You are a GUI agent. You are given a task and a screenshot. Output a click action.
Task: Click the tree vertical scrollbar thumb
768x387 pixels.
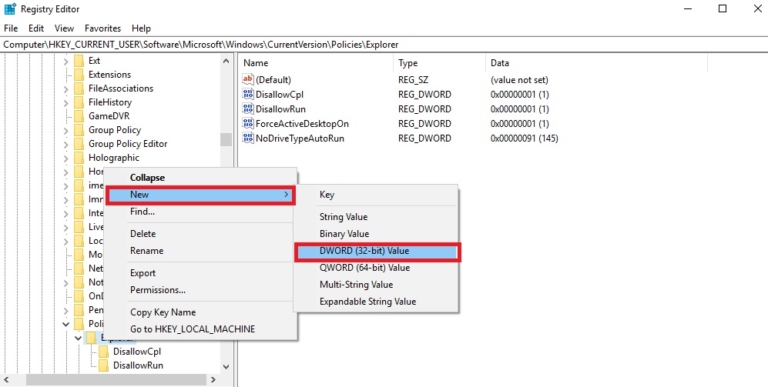point(226,140)
